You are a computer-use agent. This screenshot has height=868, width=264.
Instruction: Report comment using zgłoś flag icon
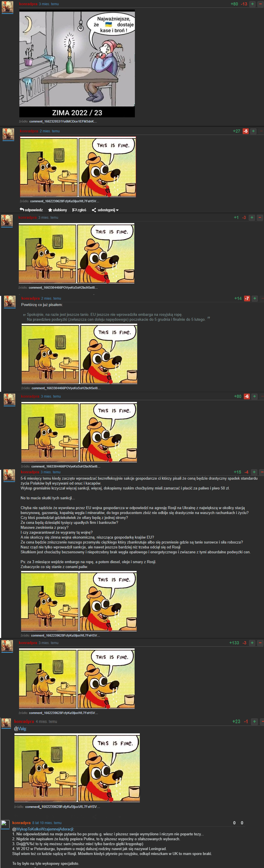pos(75,210)
